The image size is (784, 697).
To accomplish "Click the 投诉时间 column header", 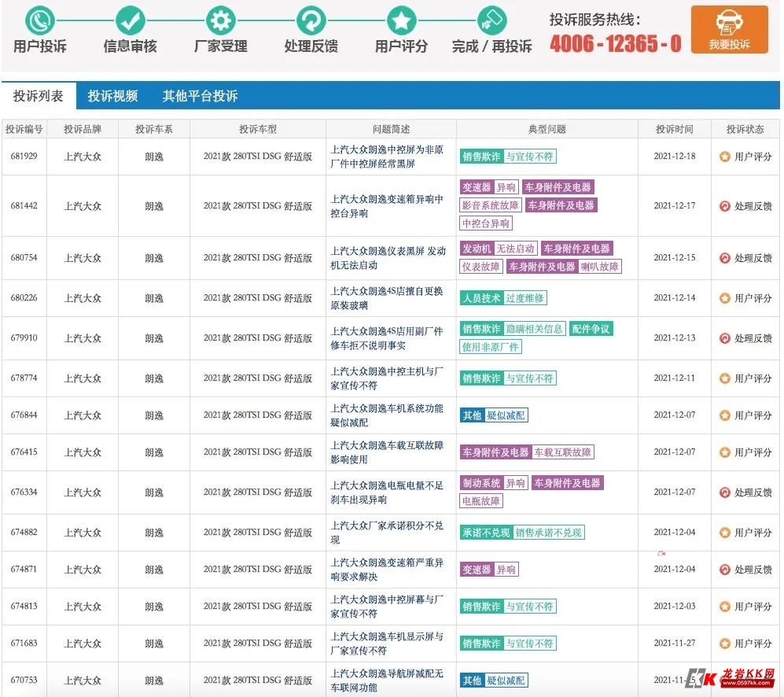I will click(x=675, y=129).
